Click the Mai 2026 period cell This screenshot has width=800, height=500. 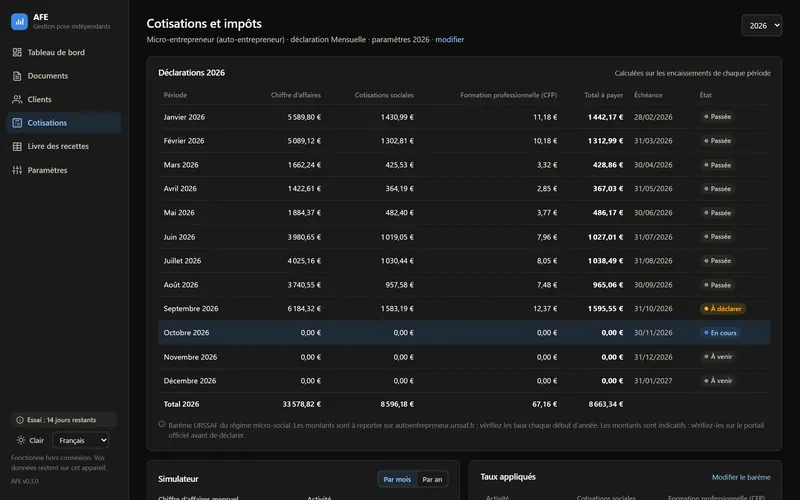[179, 213]
